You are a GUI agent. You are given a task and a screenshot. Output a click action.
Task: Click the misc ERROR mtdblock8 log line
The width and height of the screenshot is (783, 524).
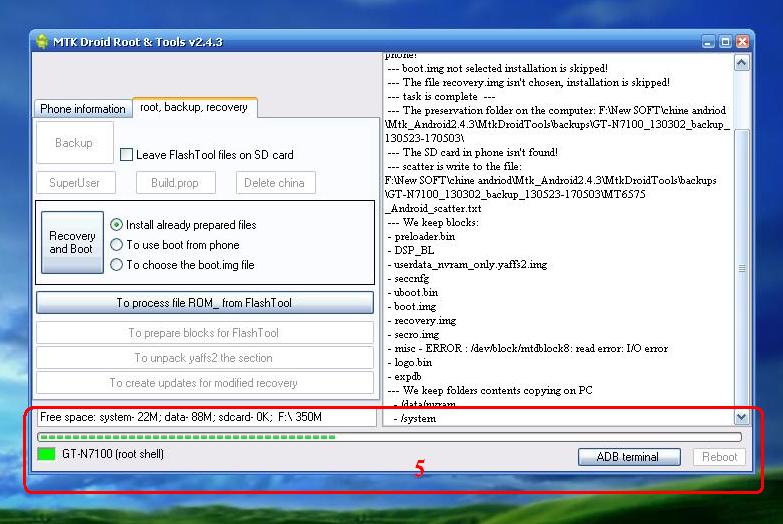(x=528, y=348)
